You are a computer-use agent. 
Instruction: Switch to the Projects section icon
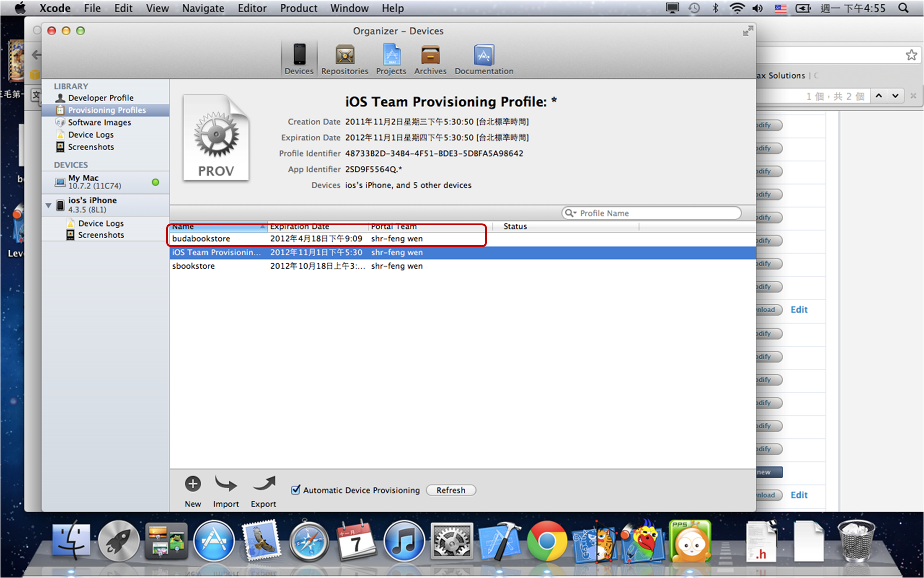coord(391,59)
